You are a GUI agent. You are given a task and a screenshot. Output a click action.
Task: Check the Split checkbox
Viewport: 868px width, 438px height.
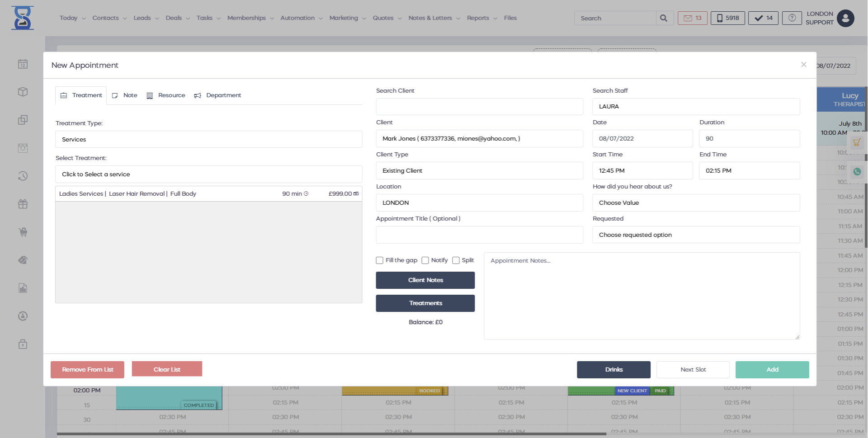click(x=456, y=260)
